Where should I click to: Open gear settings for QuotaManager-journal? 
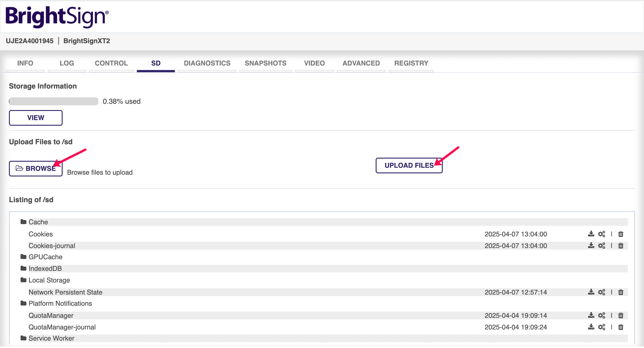click(x=602, y=327)
